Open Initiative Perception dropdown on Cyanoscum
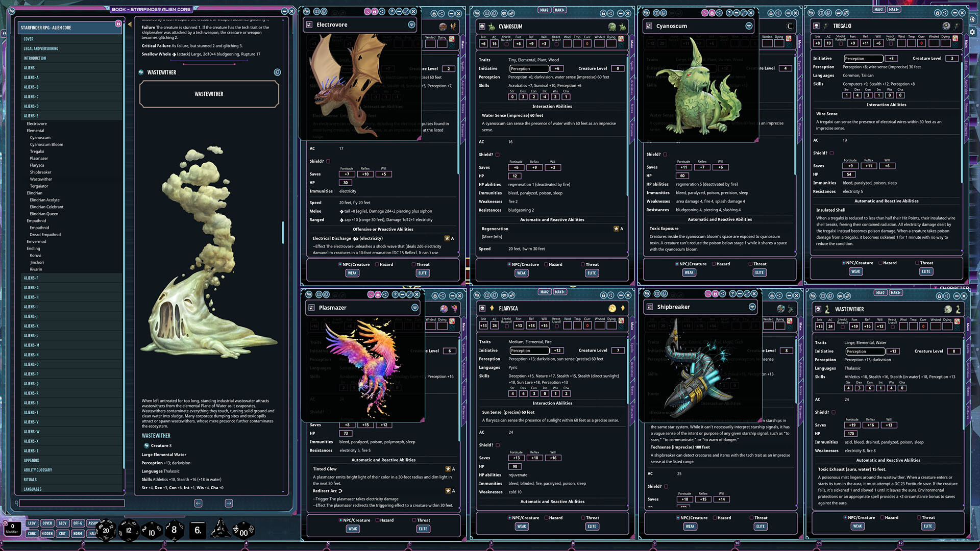 529,69
